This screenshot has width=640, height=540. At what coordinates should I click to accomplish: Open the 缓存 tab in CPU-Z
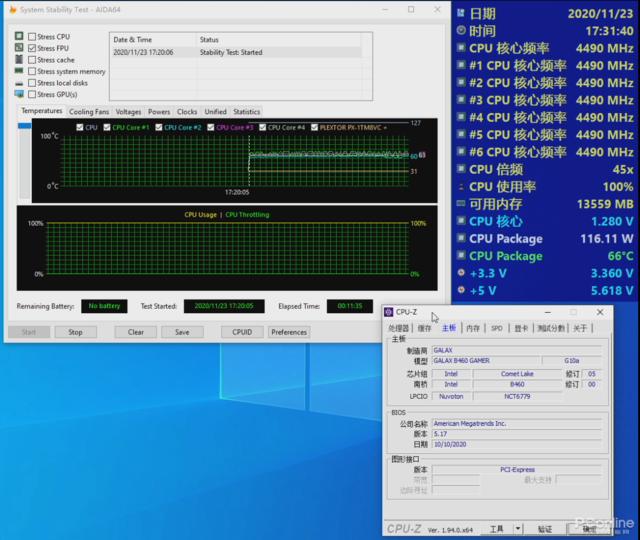tap(424, 328)
